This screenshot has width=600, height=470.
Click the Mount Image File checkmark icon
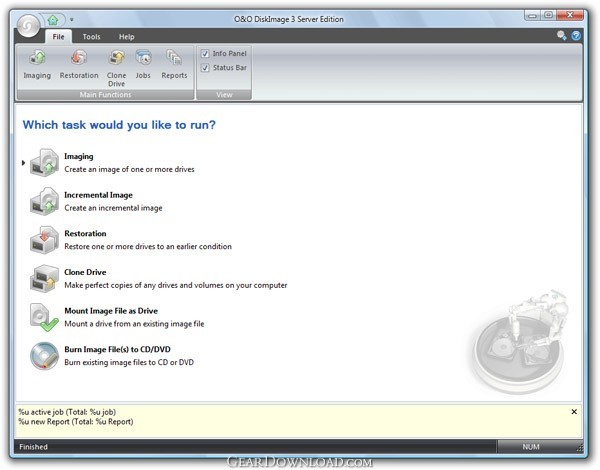[x=44, y=317]
